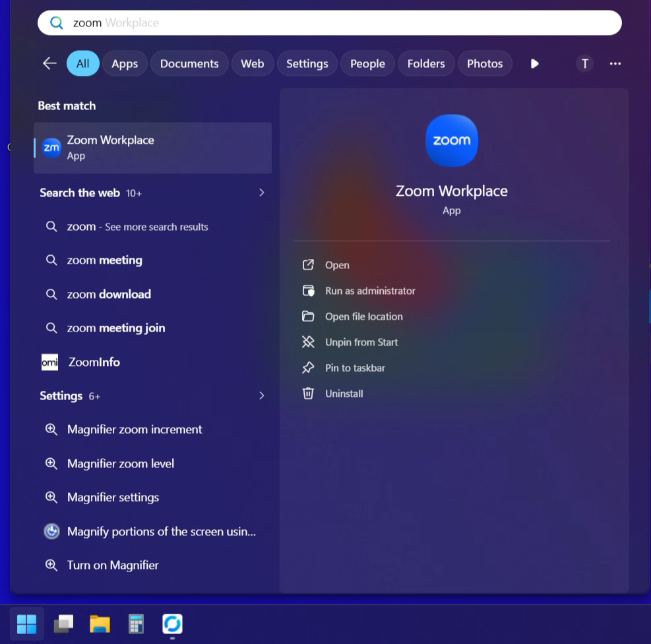Viewport: 651px width, 644px height.
Task: Click the magnifier icon beside Magnifier zoom increment
Action: pyautogui.click(x=51, y=430)
